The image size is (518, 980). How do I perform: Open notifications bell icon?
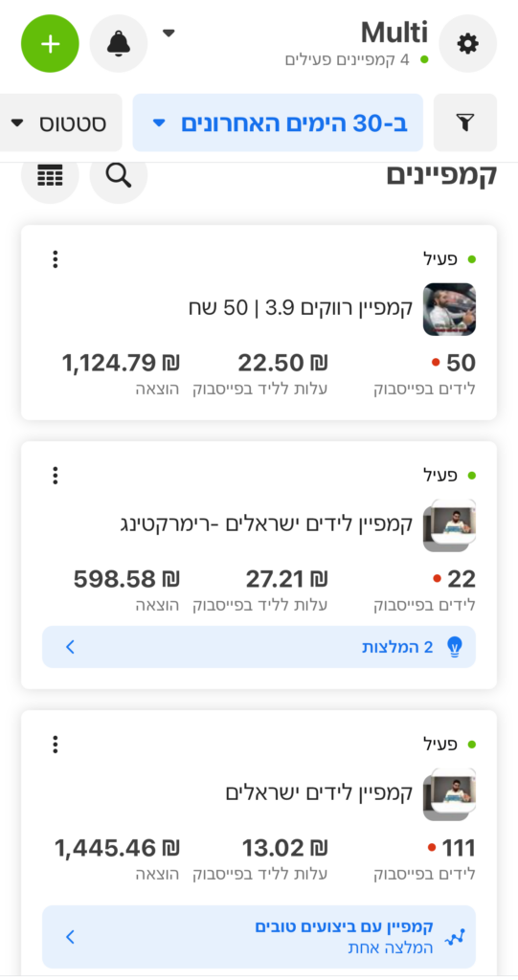tap(119, 44)
